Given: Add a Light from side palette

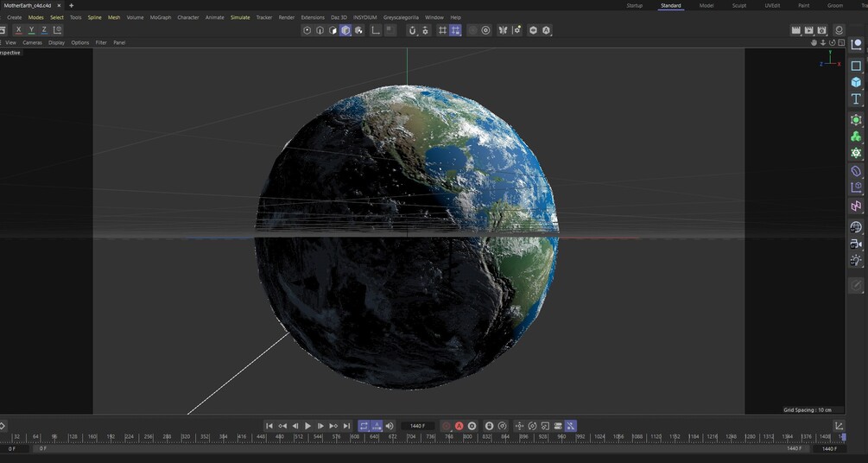Looking at the screenshot, I should pos(856,260).
